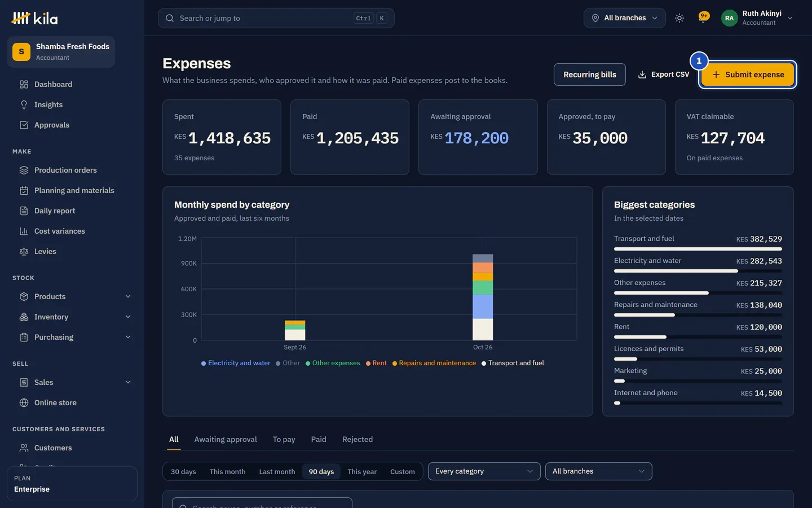Click the Levies scales icon
The image size is (812, 508).
click(x=24, y=251)
